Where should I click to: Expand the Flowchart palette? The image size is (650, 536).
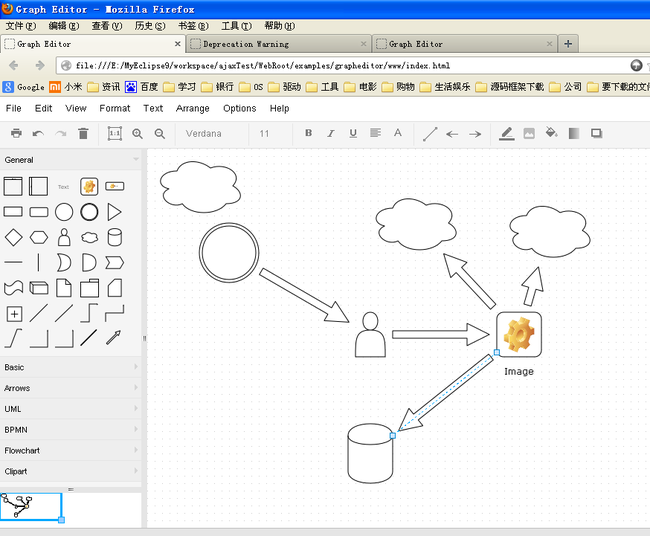(x=70, y=451)
